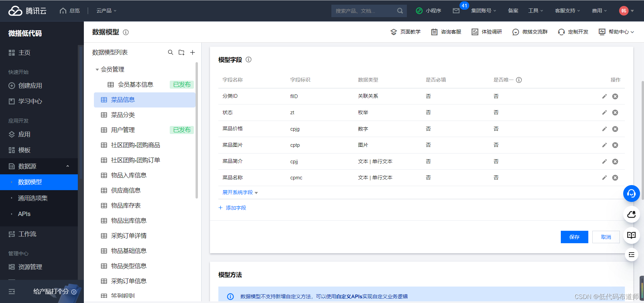This screenshot has width=644, height=303.
Task: Open 创建应用 in sidebar
Action: (x=39, y=86)
